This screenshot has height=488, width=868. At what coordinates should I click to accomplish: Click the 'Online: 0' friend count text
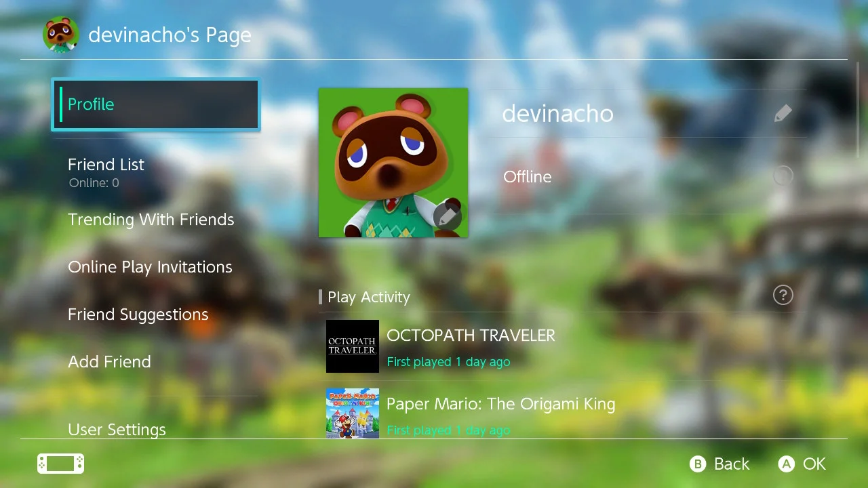94,183
